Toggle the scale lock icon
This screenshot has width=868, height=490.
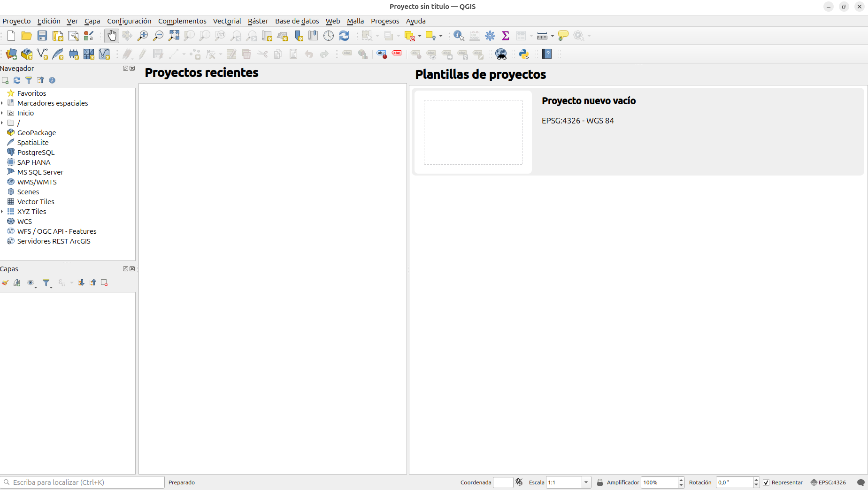[600, 482]
